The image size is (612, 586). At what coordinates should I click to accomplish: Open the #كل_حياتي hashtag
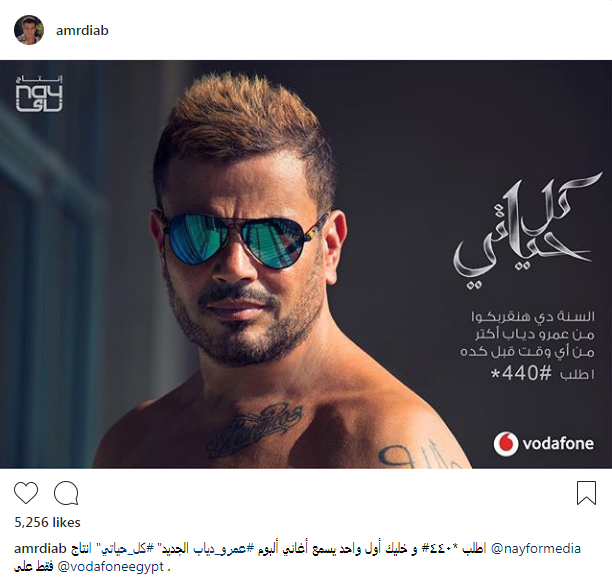click(129, 549)
